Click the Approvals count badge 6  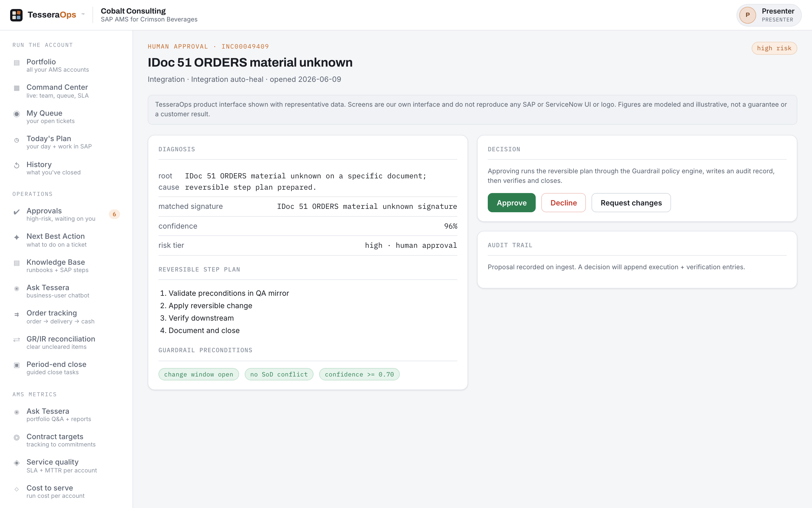pyautogui.click(x=114, y=214)
